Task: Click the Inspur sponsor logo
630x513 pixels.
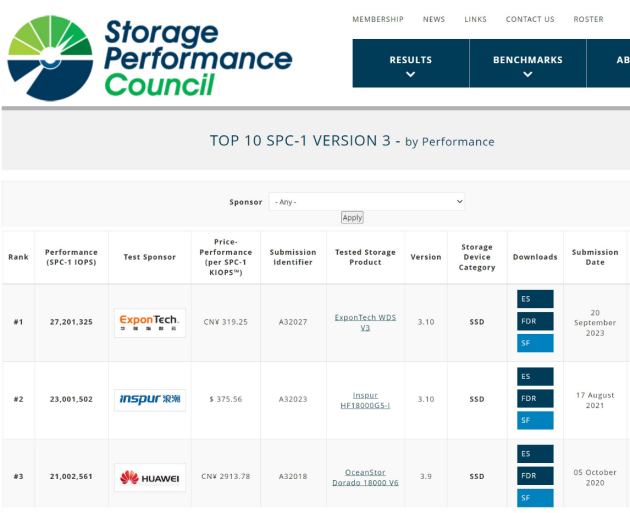Action: (x=150, y=399)
